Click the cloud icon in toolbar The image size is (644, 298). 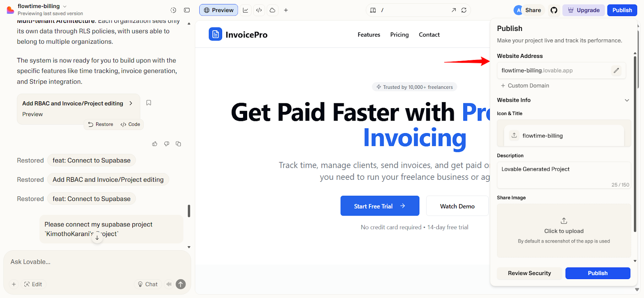tap(272, 10)
